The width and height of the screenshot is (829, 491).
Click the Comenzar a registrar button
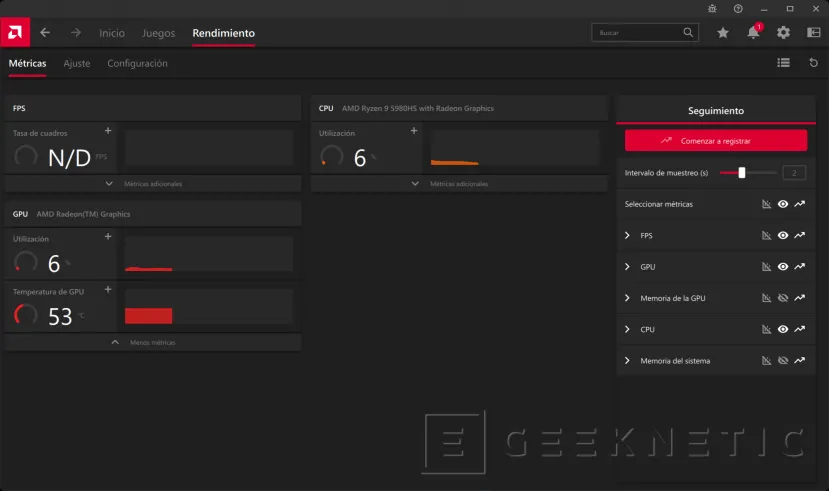(x=715, y=141)
